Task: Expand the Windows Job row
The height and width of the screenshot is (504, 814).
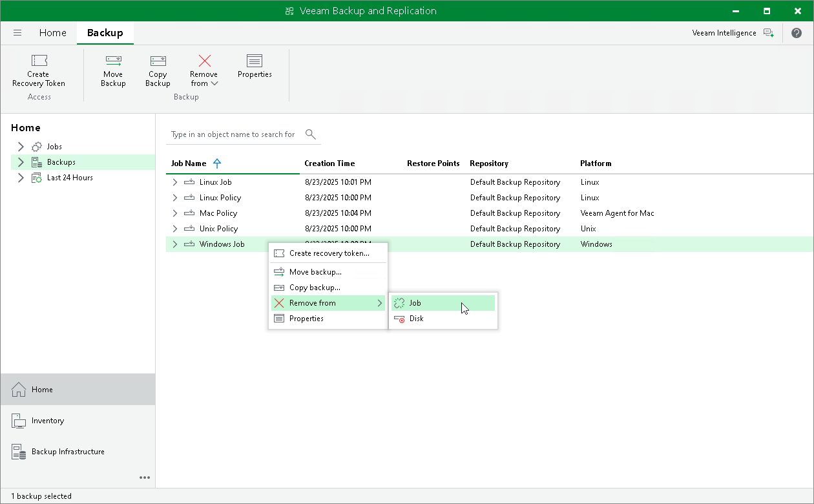Action: pyautogui.click(x=174, y=244)
